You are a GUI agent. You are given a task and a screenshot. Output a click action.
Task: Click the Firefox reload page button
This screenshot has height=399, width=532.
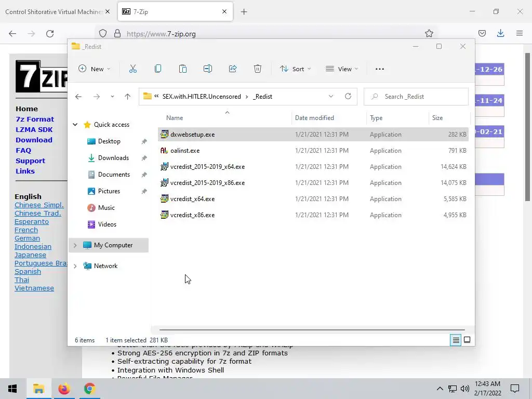(x=50, y=34)
